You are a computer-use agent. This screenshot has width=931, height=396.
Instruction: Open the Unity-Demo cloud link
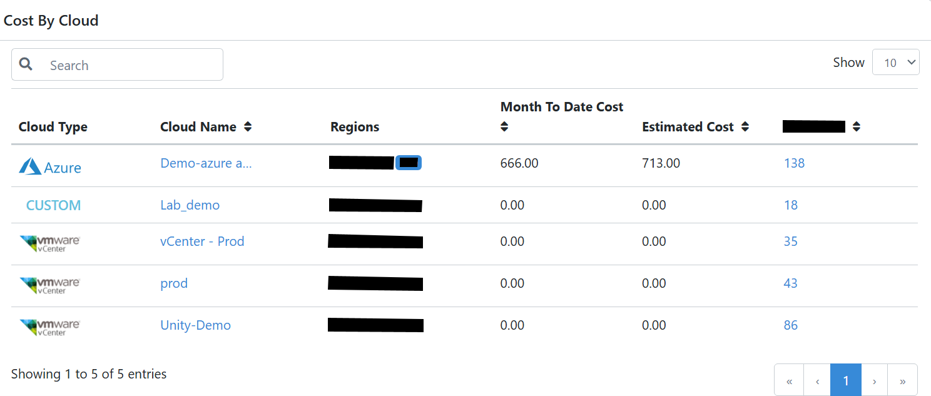pyautogui.click(x=195, y=325)
